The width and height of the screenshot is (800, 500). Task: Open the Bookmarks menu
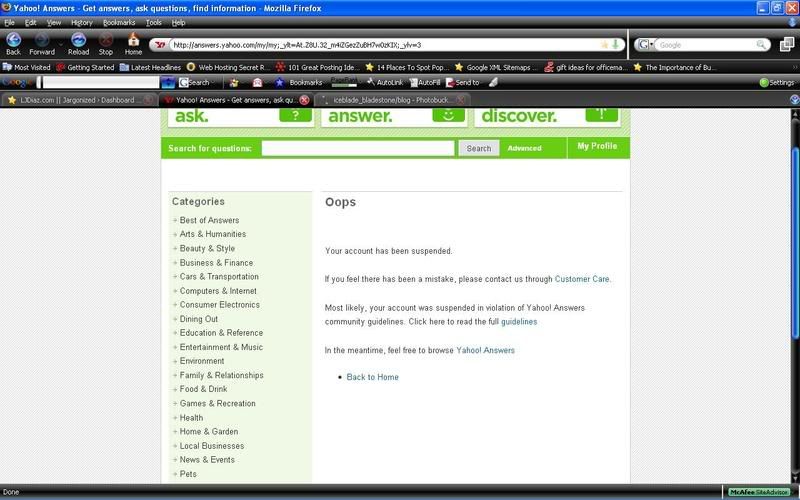pyautogui.click(x=119, y=22)
